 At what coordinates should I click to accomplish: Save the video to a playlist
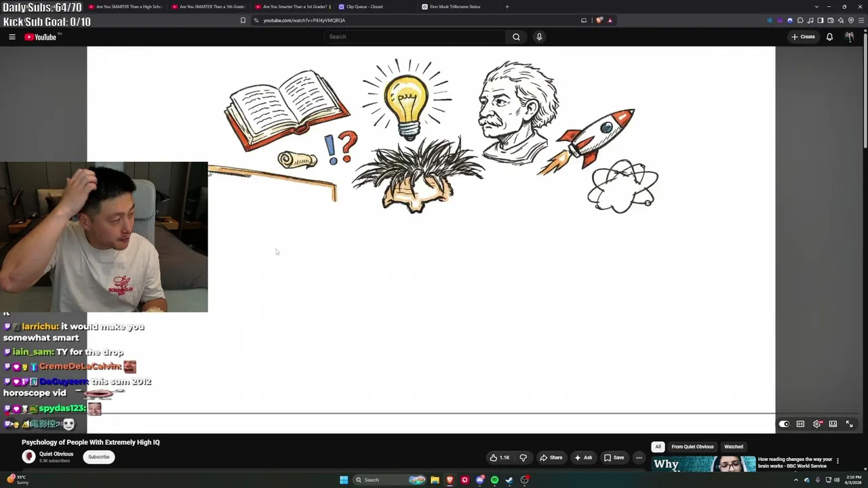point(614,457)
